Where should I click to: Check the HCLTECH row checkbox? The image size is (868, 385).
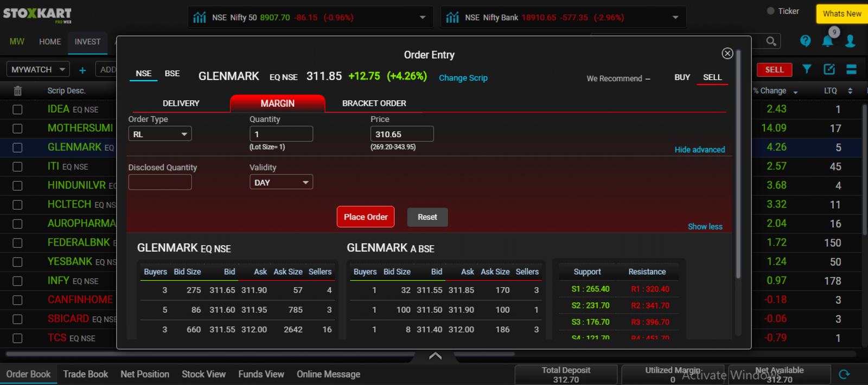coord(17,205)
